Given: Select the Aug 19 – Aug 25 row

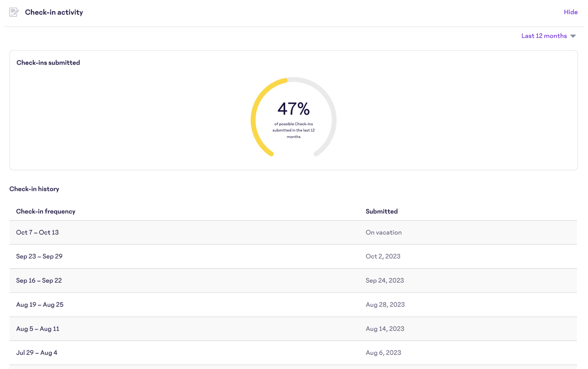Looking at the screenshot, I should click(x=293, y=305).
